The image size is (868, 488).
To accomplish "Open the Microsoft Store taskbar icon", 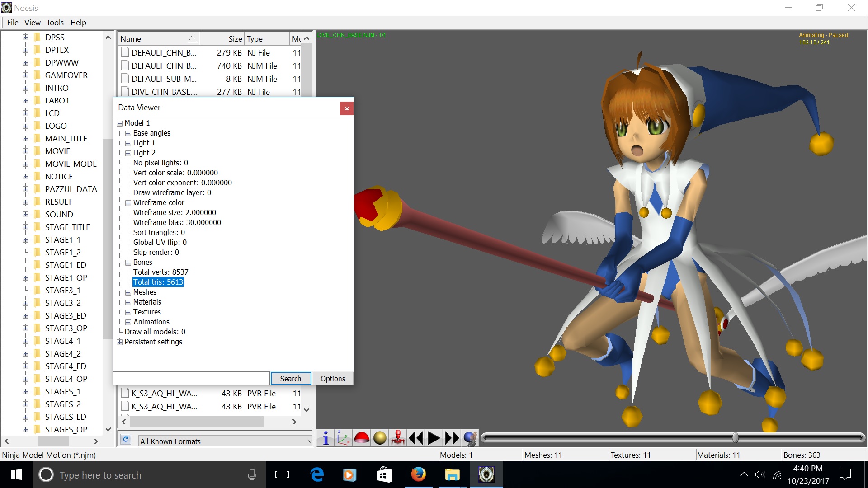I will [x=385, y=475].
